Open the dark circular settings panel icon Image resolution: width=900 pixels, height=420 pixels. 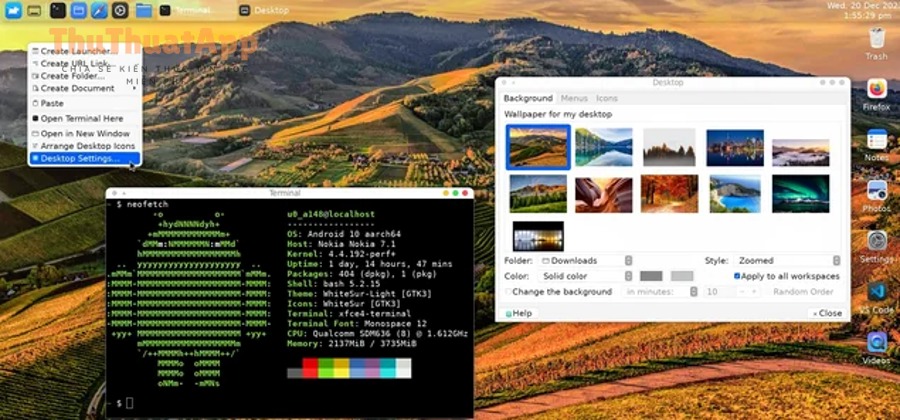[x=120, y=10]
